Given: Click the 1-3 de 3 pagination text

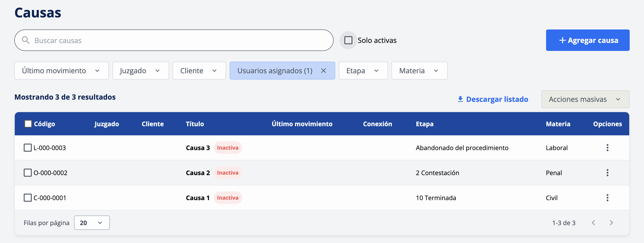Looking at the screenshot, I should point(563,223).
